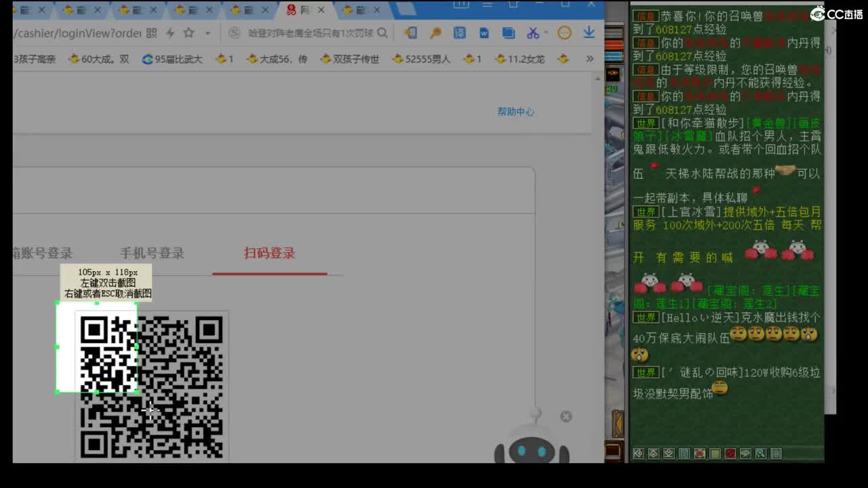This screenshot has width=868, height=488.
Task: Close the robot assistant popup
Action: pyautogui.click(x=566, y=416)
